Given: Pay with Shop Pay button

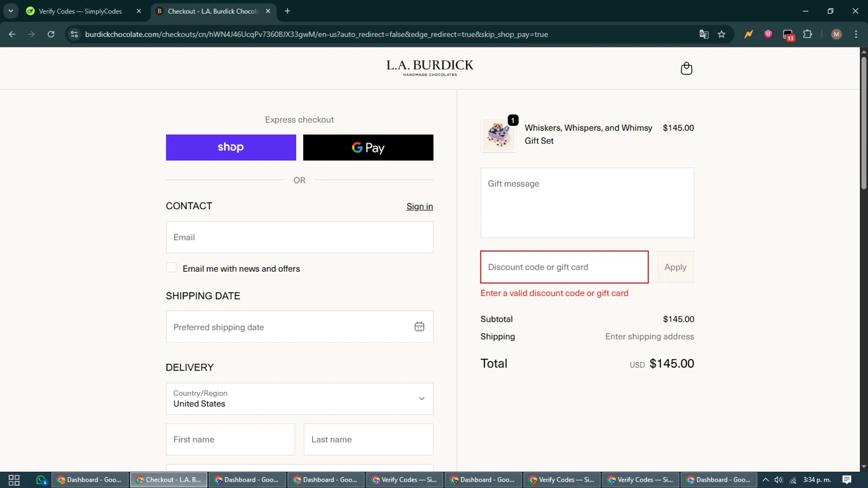Looking at the screenshot, I should click(x=231, y=147).
